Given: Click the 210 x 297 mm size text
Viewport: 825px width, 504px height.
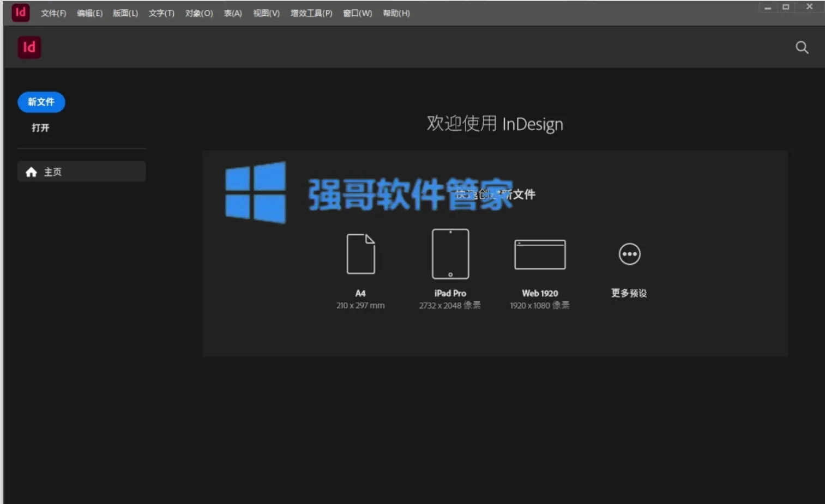Looking at the screenshot, I should [360, 306].
